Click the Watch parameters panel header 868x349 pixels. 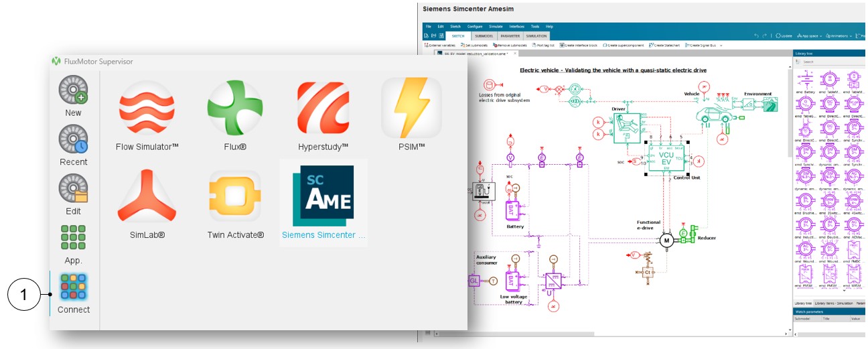tap(829, 311)
